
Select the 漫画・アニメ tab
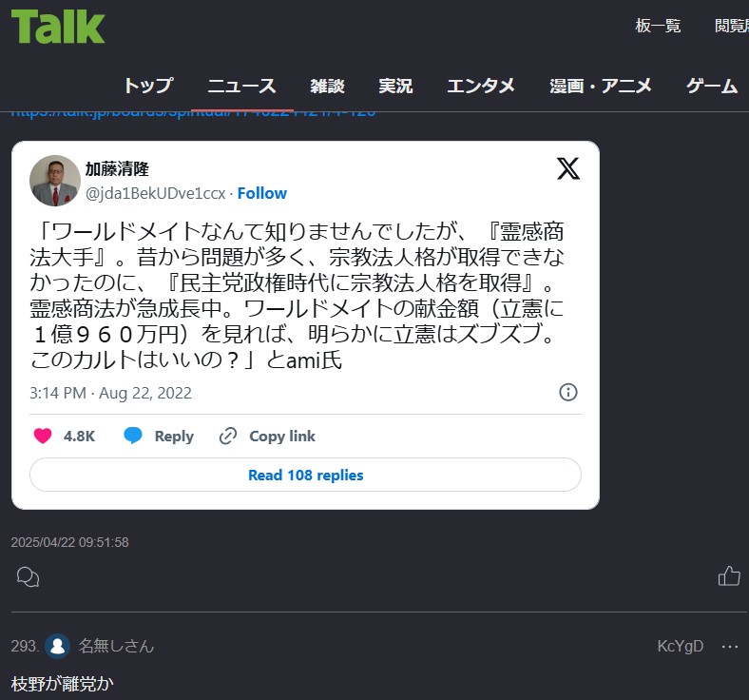coord(601,86)
